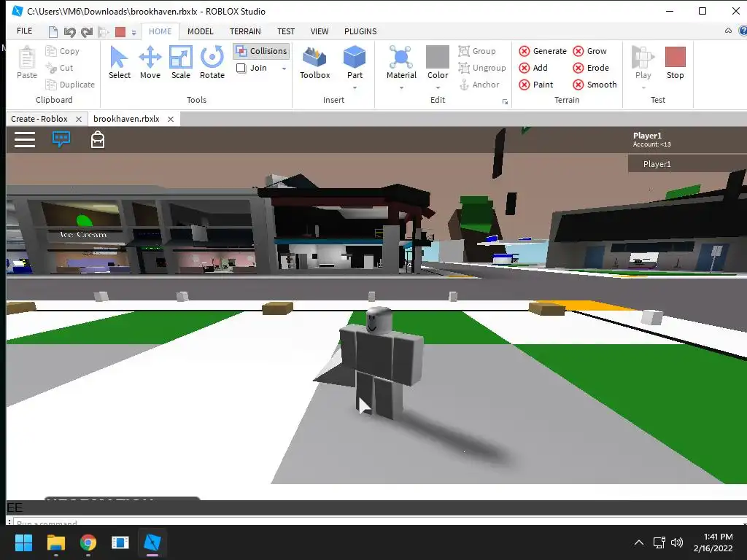Close the Create - Roblox tab
The height and width of the screenshot is (560, 747).
79,119
